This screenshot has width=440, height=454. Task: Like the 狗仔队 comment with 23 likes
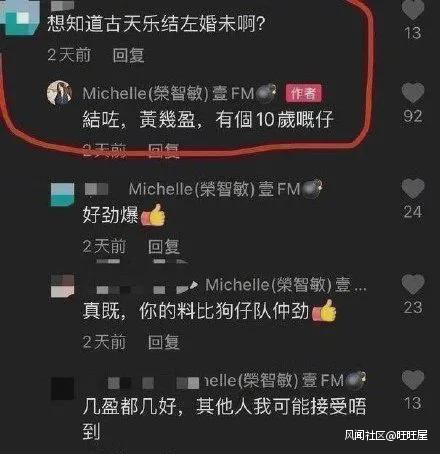tap(413, 284)
